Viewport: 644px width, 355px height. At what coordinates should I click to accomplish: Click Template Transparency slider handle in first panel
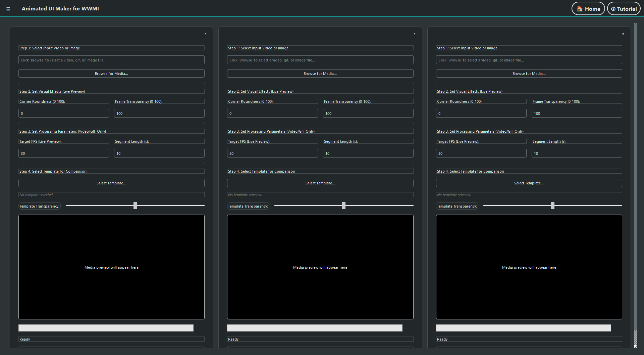pos(135,206)
